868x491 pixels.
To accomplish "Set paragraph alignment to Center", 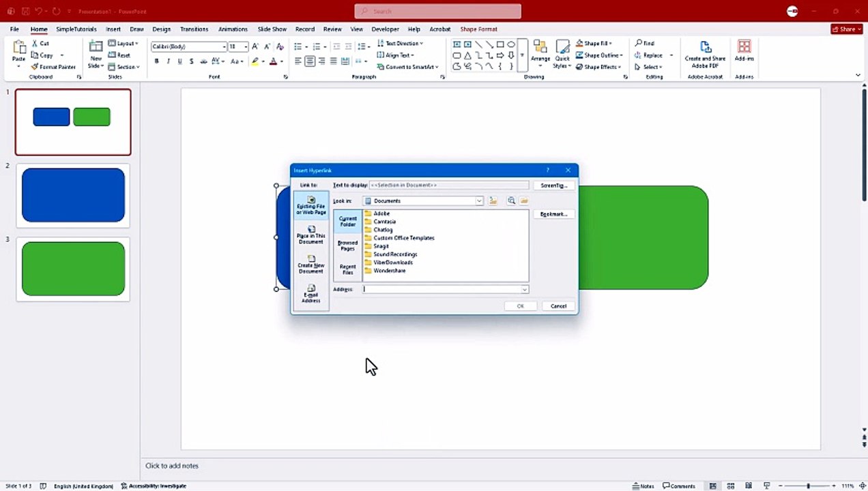I will [x=310, y=61].
